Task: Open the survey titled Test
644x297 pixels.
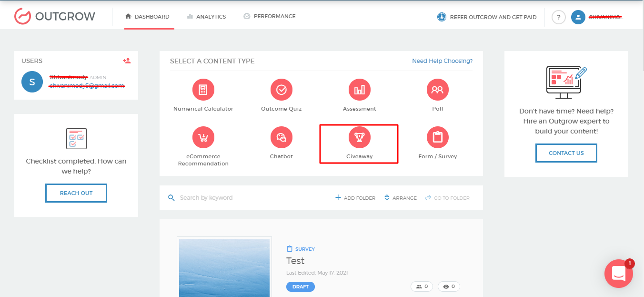Action: [x=295, y=261]
